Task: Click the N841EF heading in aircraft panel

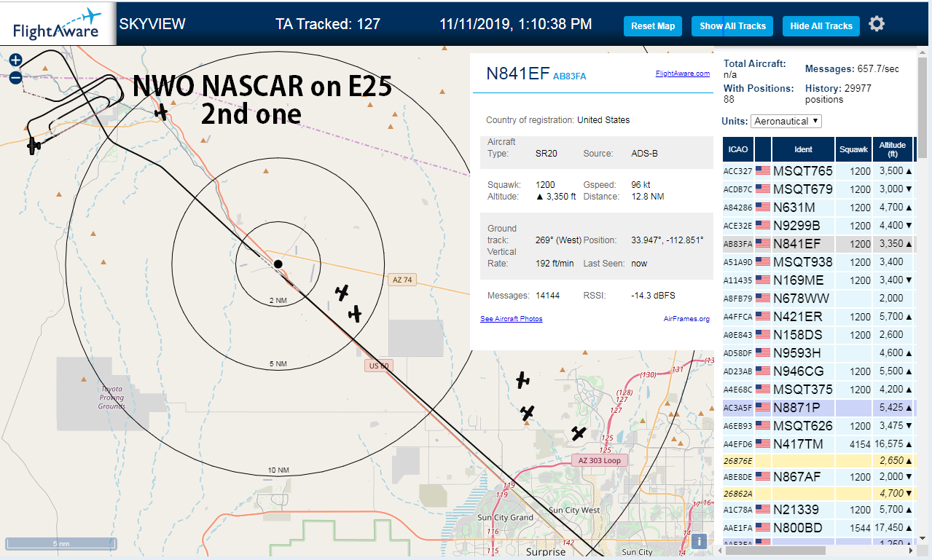Action: tap(517, 74)
